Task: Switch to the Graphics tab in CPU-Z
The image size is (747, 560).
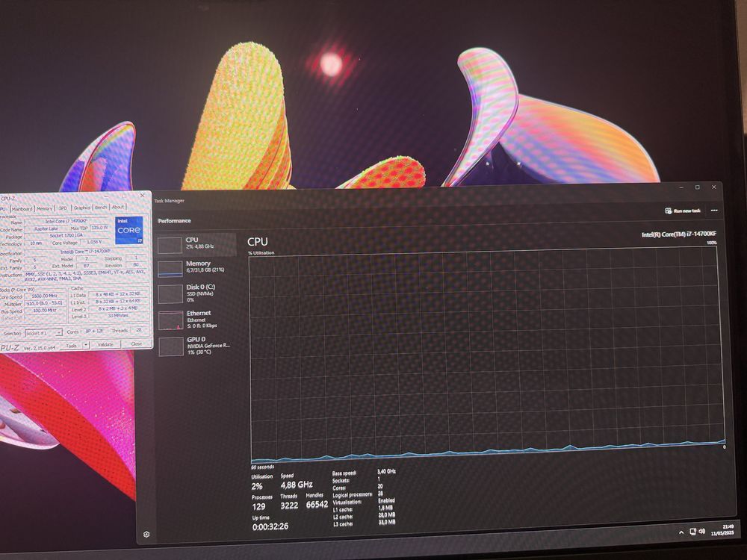Action: pyautogui.click(x=82, y=208)
